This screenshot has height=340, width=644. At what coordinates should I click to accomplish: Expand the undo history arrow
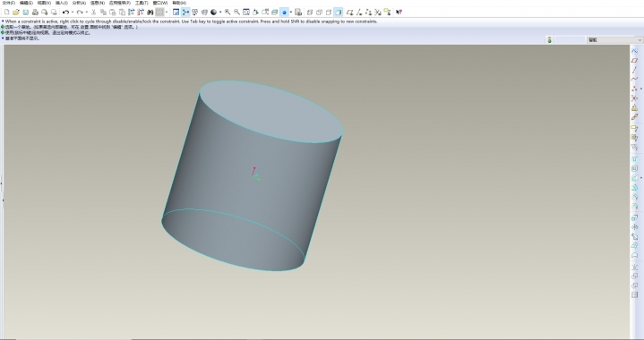73,13
